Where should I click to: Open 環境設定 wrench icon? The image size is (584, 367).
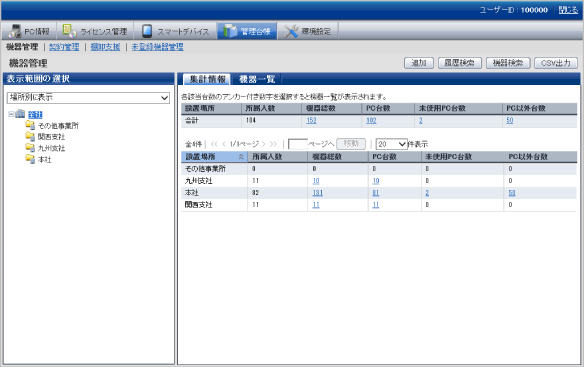tap(291, 31)
